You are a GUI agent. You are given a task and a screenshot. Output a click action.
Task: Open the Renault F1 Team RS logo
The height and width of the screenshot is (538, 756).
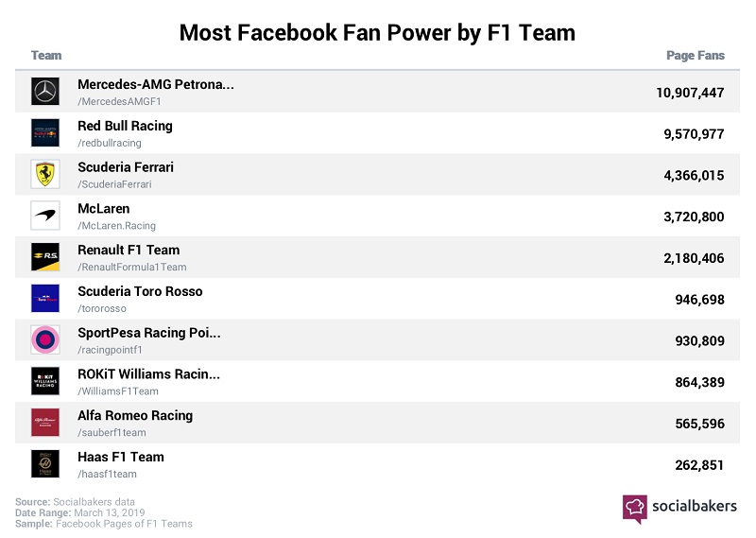(x=45, y=257)
